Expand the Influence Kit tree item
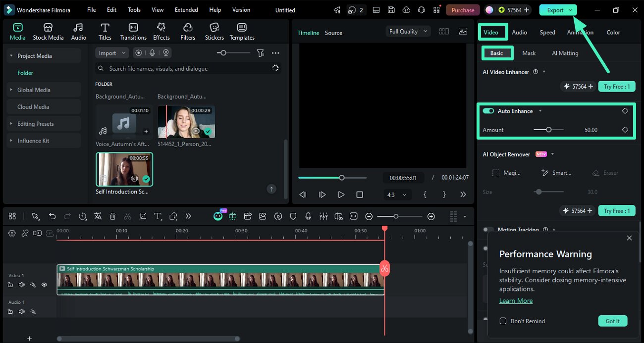The width and height of the screenshot is (644, 343). pyautogui.click(x=11, y=141)
